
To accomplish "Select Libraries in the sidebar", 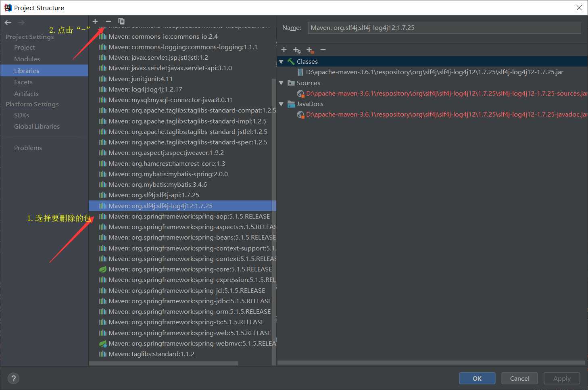I will point(44,71).
